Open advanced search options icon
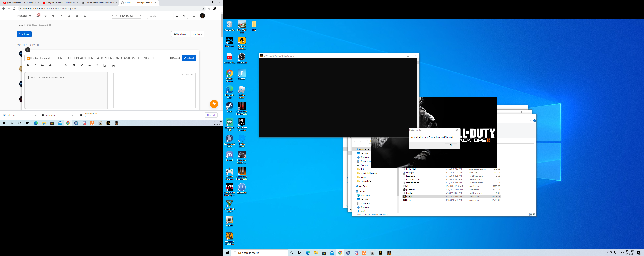This screenshot has width=644, height=256. pos(177,16)
